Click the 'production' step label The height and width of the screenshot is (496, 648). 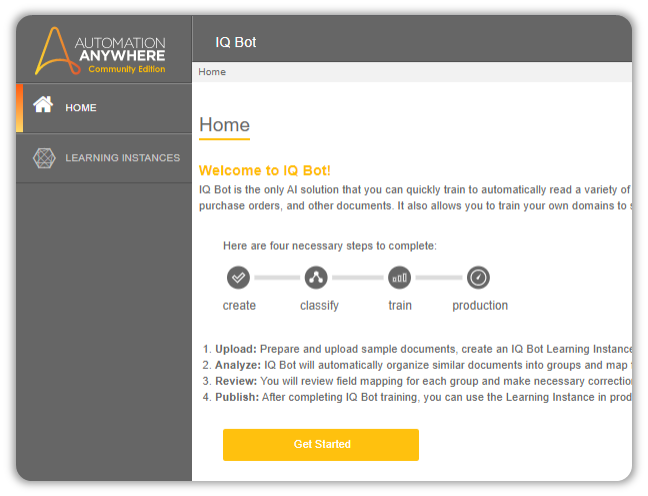pos(480,306)
